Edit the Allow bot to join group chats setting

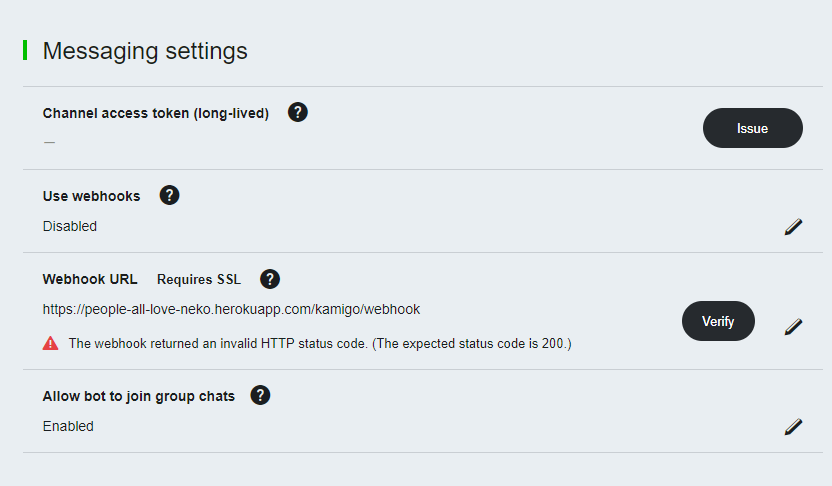pyautogui.click(x=793, y=427)
